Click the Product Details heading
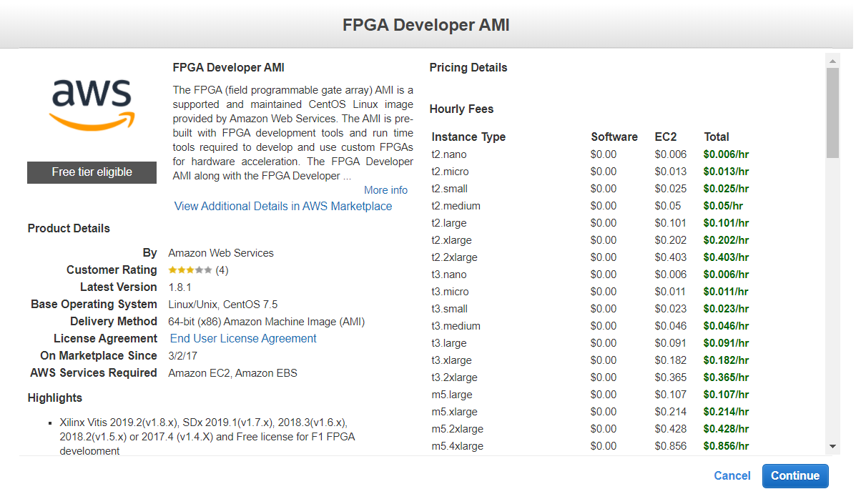The width and height of the screenshot is (861, 504). pyautogui.click(x=69, y=229)
